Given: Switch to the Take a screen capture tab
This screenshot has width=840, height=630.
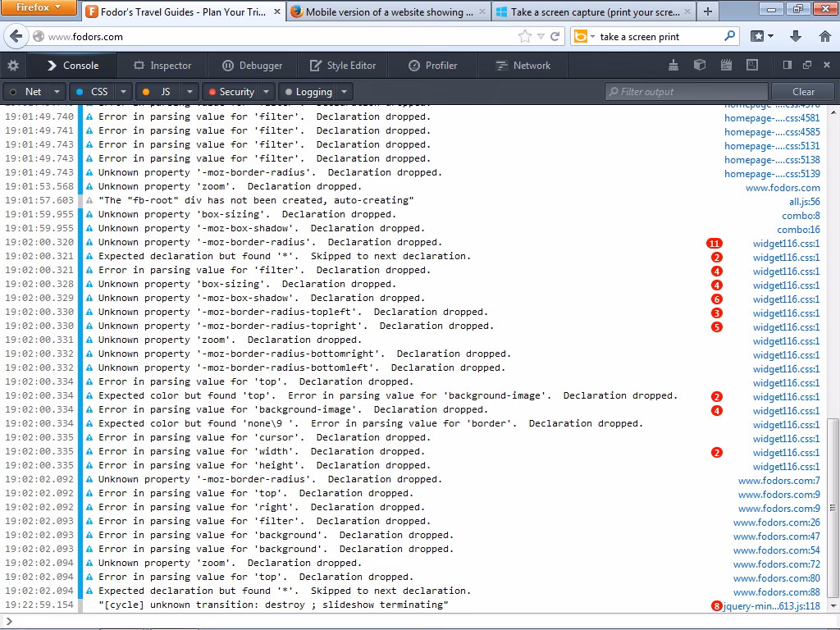Looking at the screenshot, I should point(594,11).
